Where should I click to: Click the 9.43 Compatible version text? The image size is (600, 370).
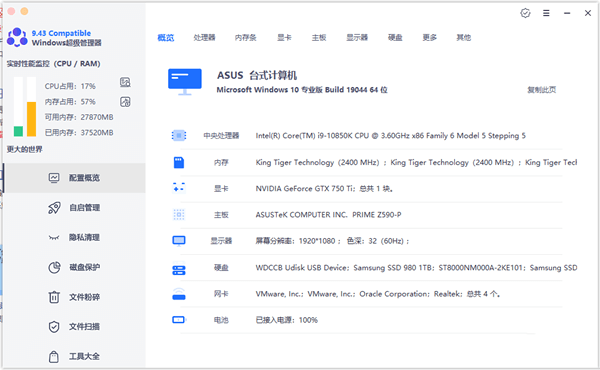(x=61, y=33)
